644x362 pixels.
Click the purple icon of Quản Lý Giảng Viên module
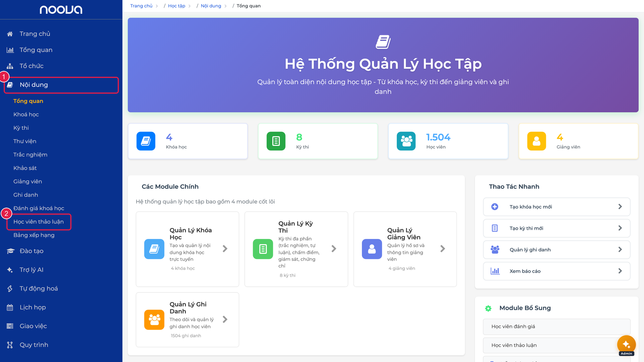(372, 249)
